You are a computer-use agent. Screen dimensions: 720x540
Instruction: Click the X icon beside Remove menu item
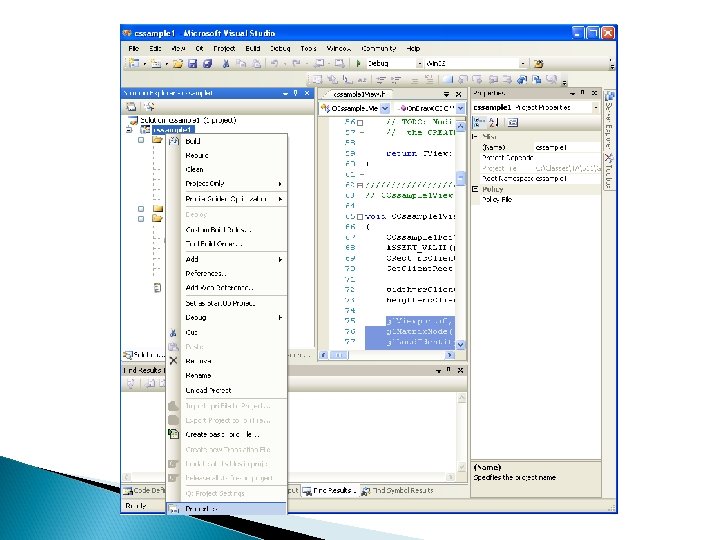(x=173, y=361)
